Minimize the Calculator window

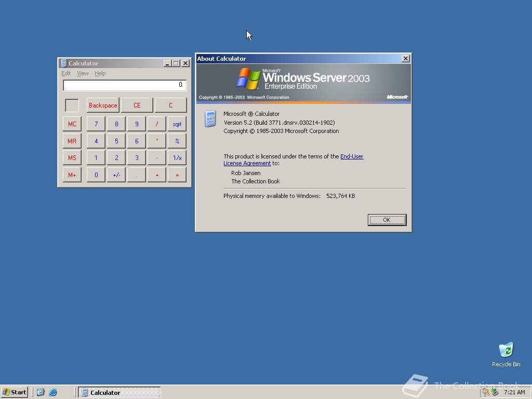[x=167, y=63]
